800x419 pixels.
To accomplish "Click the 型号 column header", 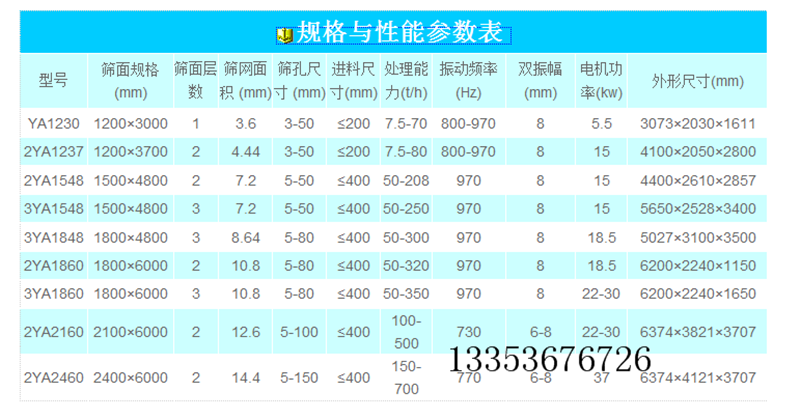I will coord(53,81).
